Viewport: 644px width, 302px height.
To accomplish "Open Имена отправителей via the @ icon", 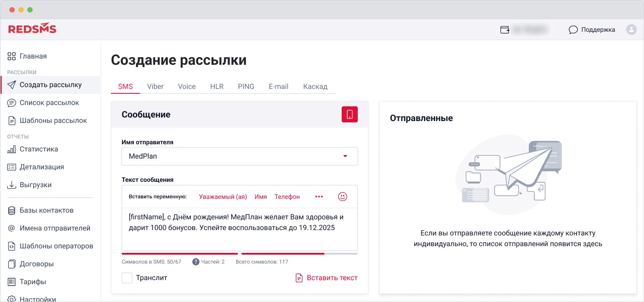I will click(x=11, y=228).
